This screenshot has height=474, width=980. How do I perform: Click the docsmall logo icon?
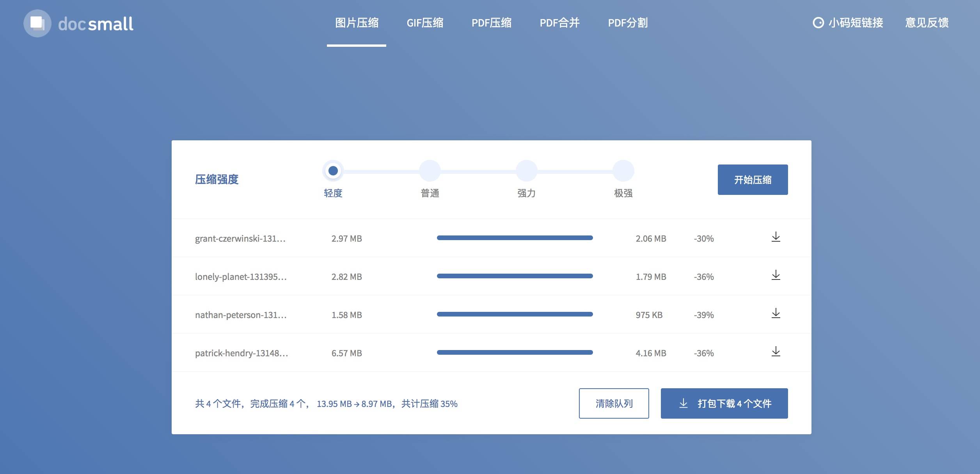click(36, 23)
